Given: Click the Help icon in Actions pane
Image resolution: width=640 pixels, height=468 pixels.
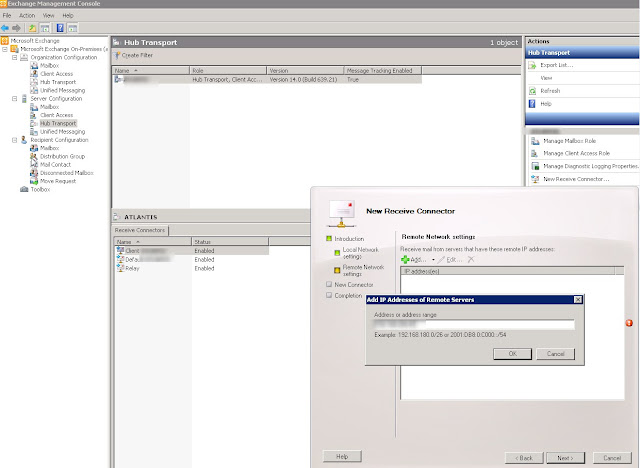Looking at the screenshot, I should [532, 104].
